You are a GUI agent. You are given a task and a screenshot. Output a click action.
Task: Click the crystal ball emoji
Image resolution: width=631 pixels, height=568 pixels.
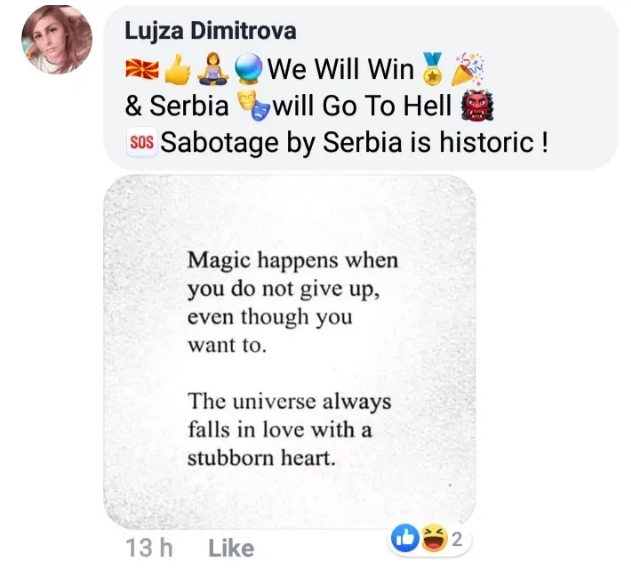pos(248,69)
